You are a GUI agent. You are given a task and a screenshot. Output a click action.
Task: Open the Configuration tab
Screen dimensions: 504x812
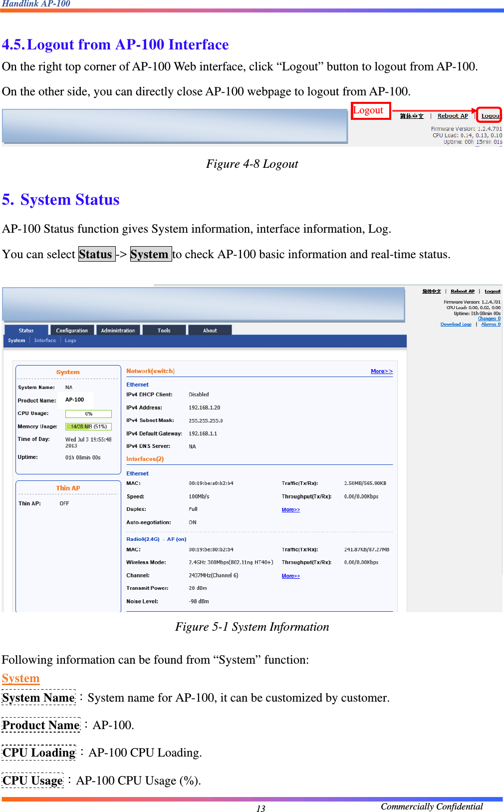pos(72,330)
